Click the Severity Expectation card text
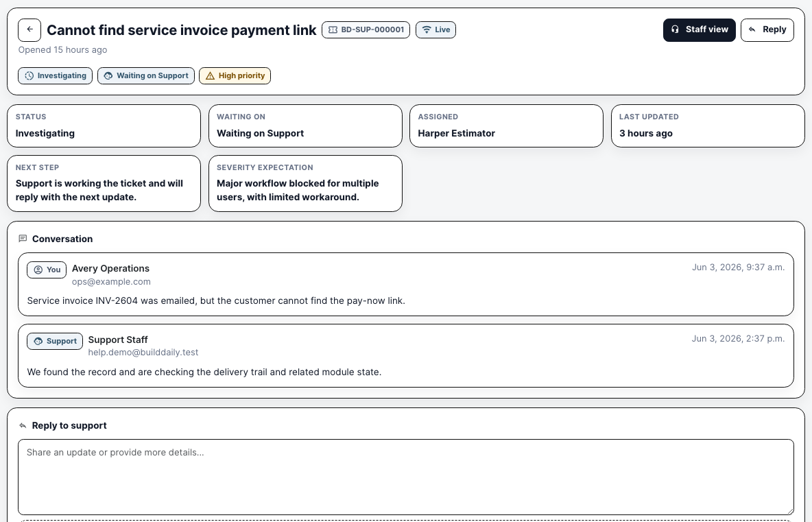This screenshot has height=522, width=812. pyautogui.click(x=298, y=190)
